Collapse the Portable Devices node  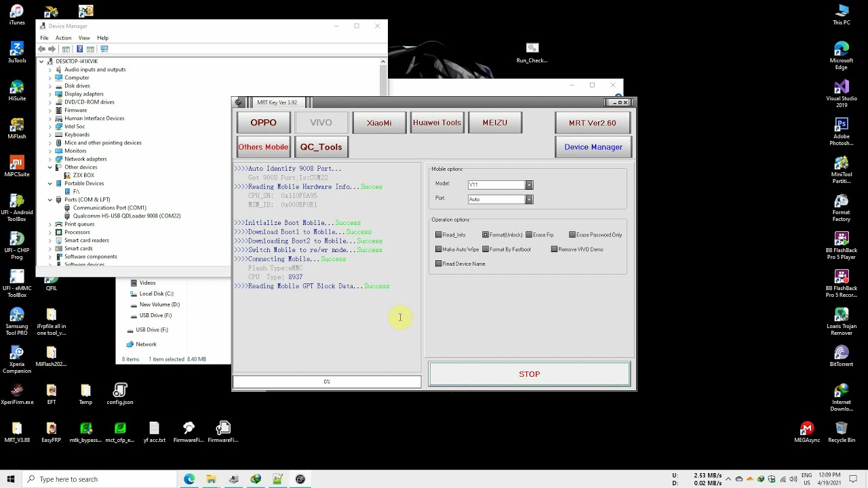coord(50,184)
